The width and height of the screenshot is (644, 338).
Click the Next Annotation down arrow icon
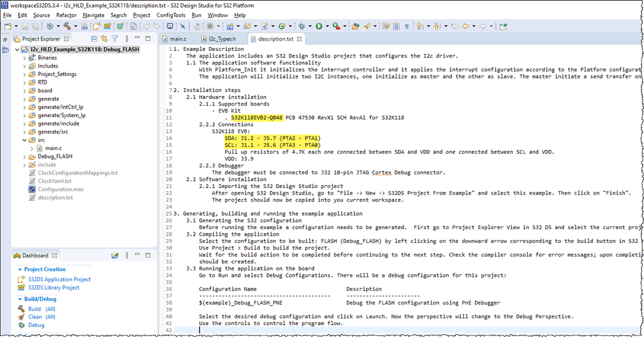click(419, 26)
